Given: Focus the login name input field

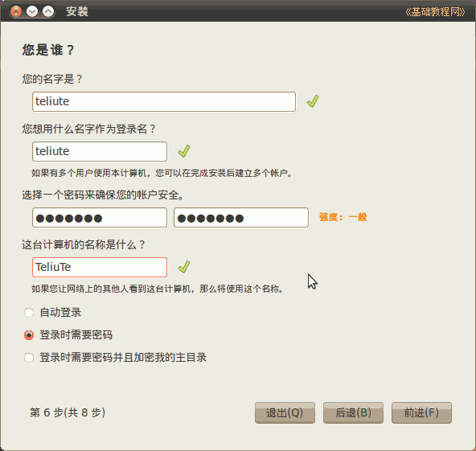Looking at the screenshot, I should pos(100,151).
